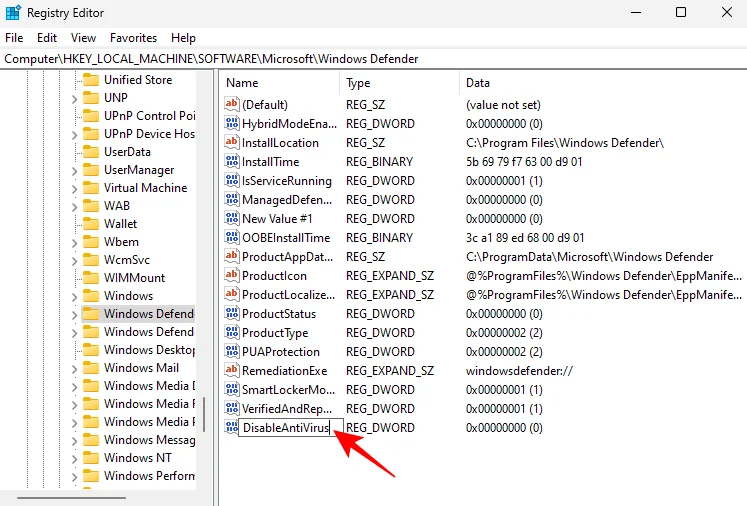Screen dimensions: 747x506
Task: Expand the Wbem key
Action: pyautogui.click(x=74, y=243)
